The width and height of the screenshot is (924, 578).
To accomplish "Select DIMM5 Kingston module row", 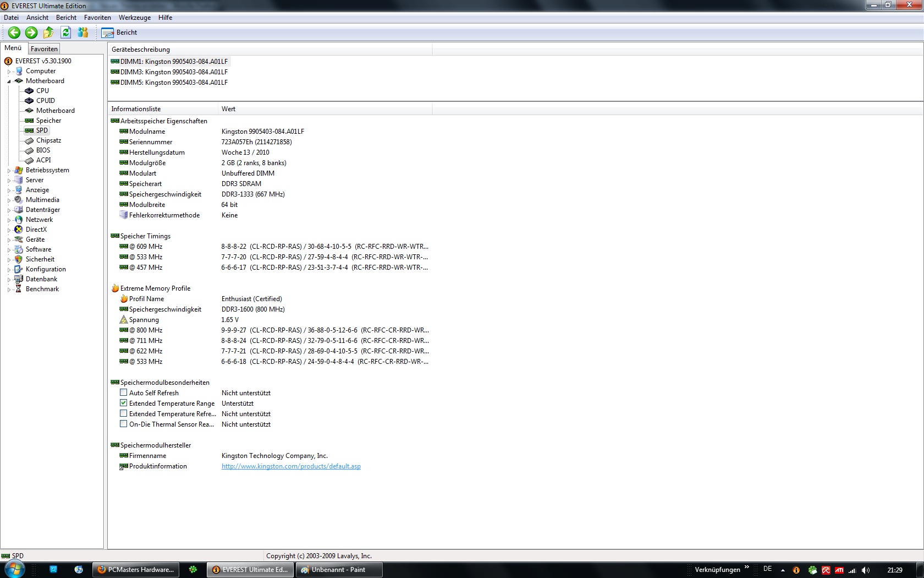I will click(169, 83).
